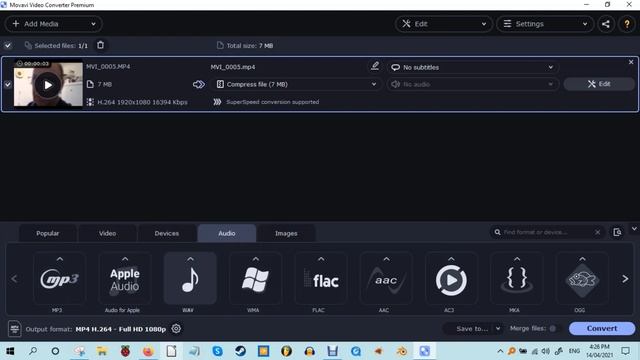640x360 pixels.
Task: Open the share options icon
Action: point(606,24)
